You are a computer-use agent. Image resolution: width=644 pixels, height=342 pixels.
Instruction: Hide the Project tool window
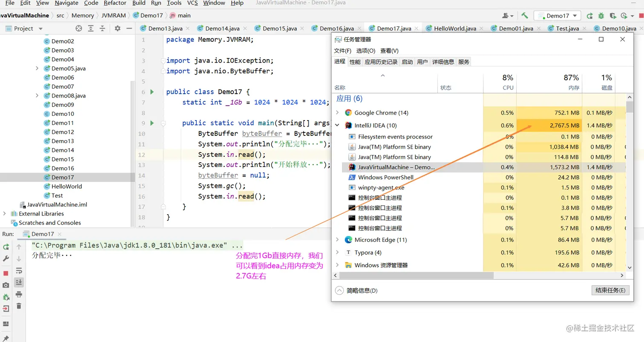coord(129,29)
